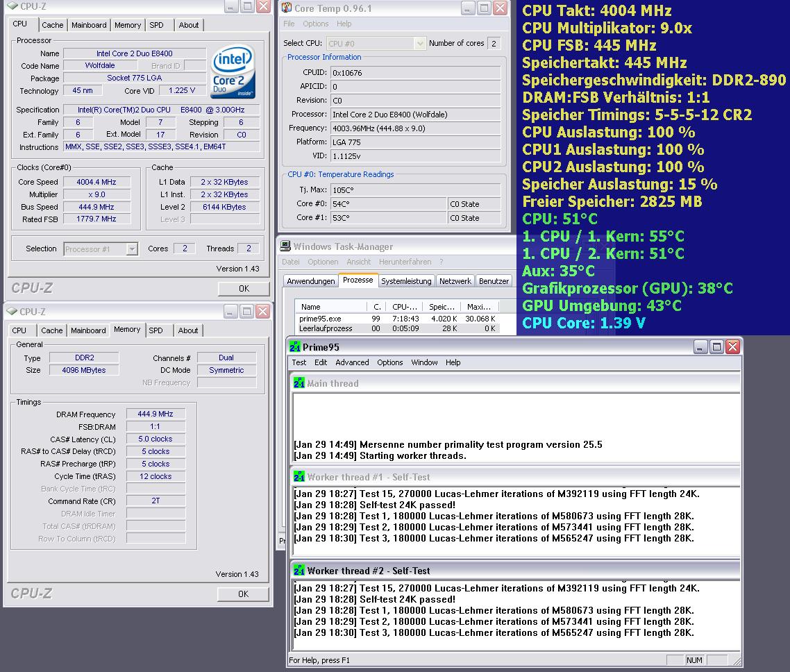Open Core Temp File menu
This screenshot has width=790, height=672.
[289, 24]
